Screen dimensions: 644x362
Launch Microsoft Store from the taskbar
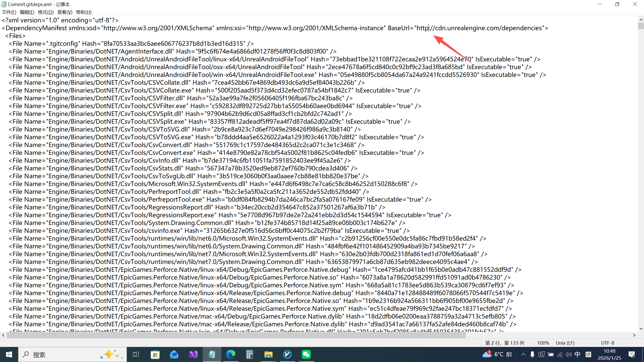[x=155, y=354]
